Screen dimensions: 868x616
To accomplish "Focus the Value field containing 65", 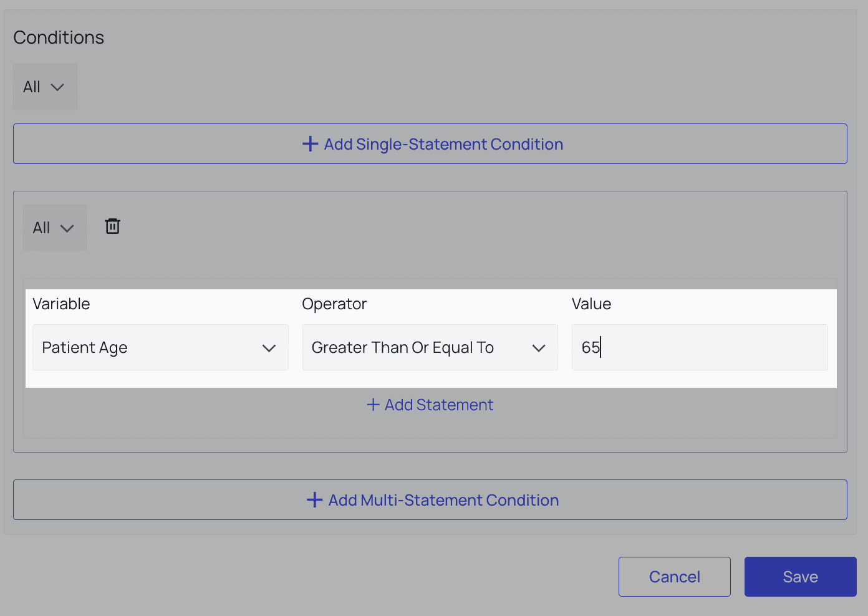I will point(700,347).
